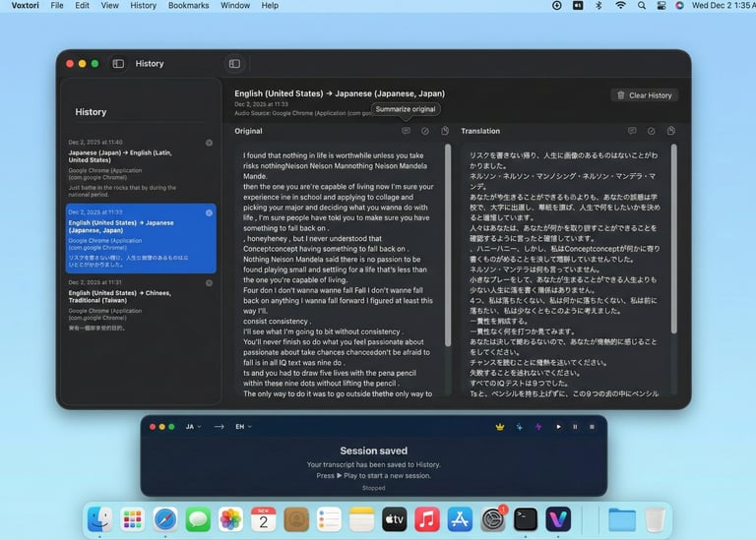Click the Stop button in session window
The image size is (756, 540).
(592, 427)
